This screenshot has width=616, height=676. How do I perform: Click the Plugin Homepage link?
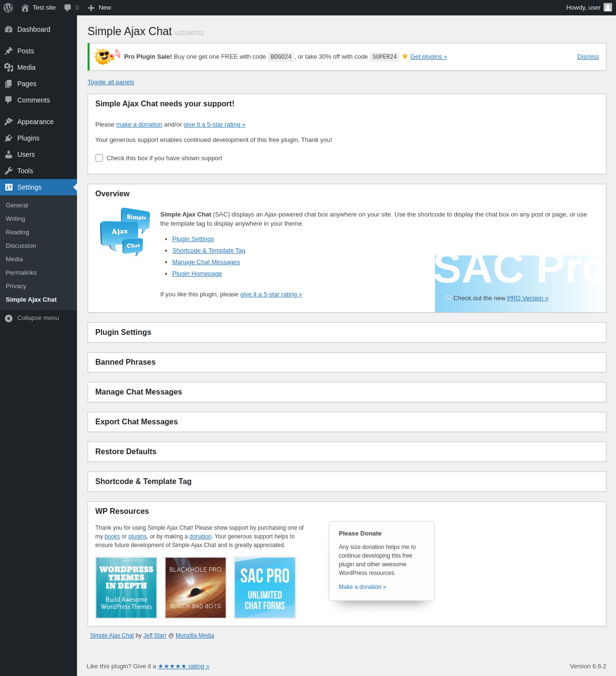click(x=197, y=274)
